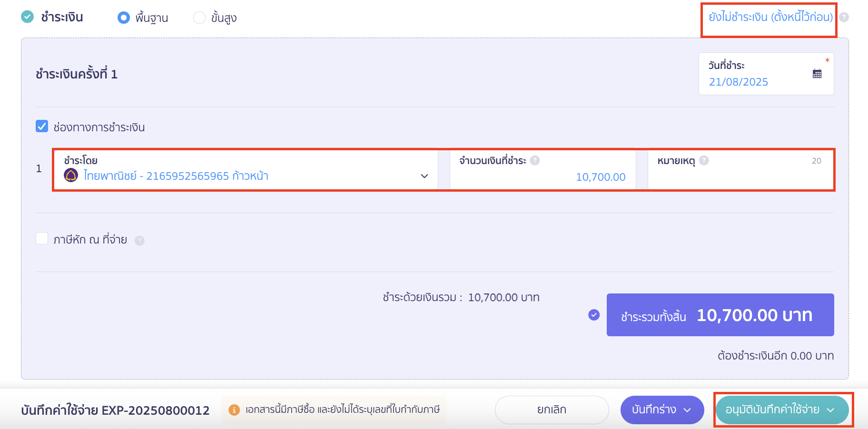The height and width of the screenshot is (429, 868).
Task: Expand the บันทึกร่าง save draft dropdown
Action: coord(687,409)
